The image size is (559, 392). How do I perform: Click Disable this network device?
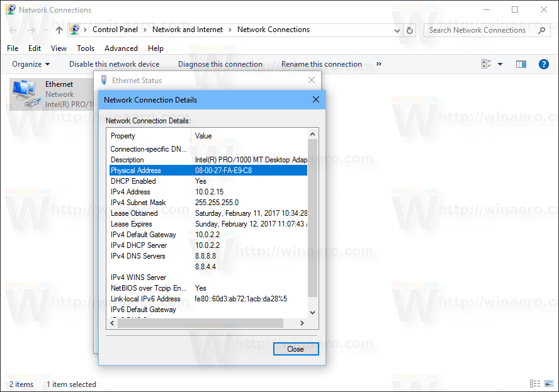coord(114,64)
